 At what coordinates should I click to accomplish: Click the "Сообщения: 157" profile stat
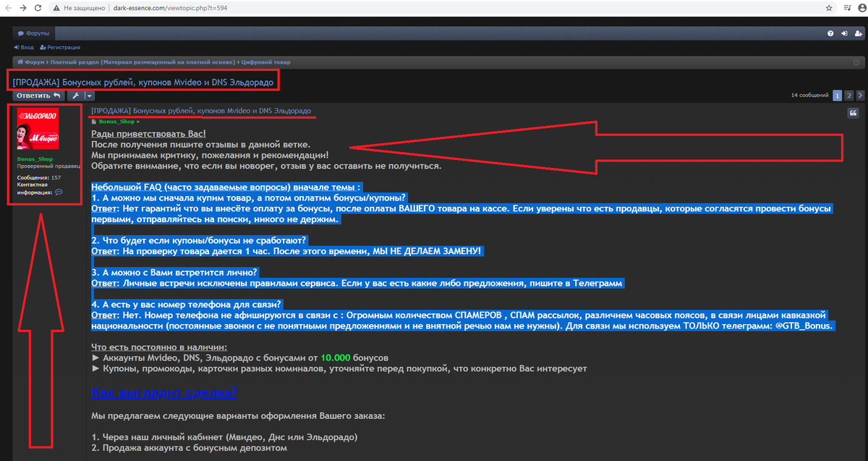click(x=39, y=177)
